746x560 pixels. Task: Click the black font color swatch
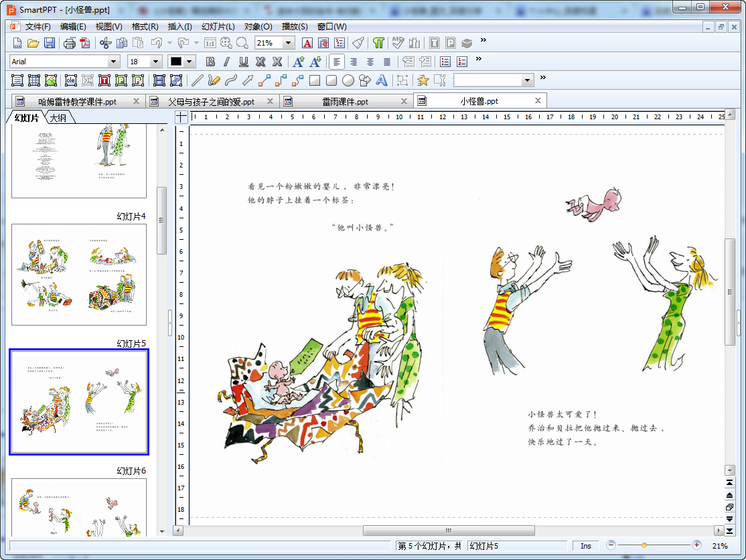(176, 62)
